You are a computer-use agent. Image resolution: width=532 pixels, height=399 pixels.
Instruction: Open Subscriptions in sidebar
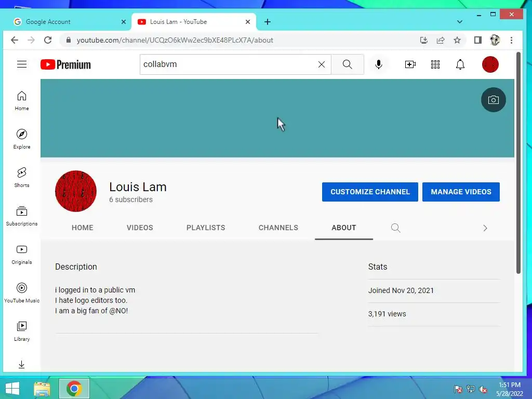pos(22,216)
